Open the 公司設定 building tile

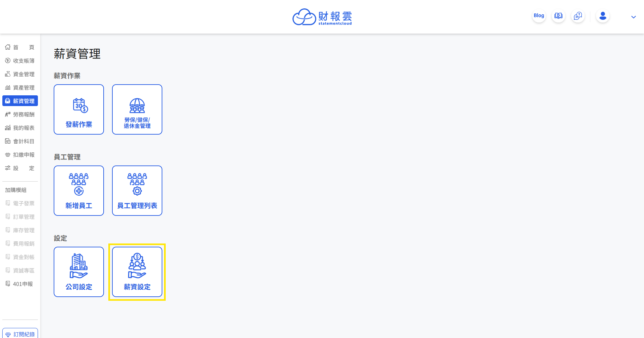point(79,272)
